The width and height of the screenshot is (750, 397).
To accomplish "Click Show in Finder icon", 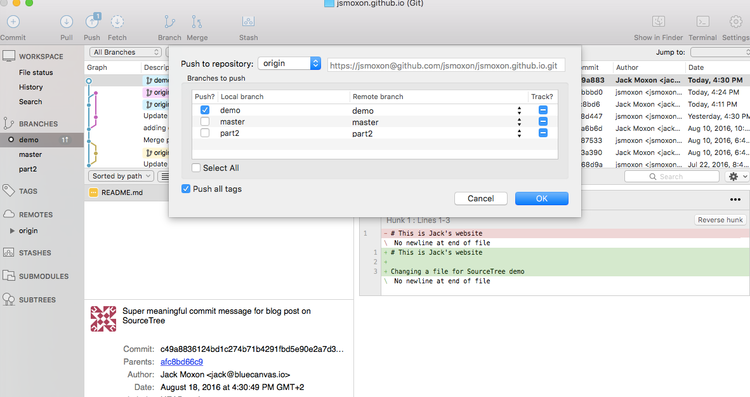I will (659, 22).
